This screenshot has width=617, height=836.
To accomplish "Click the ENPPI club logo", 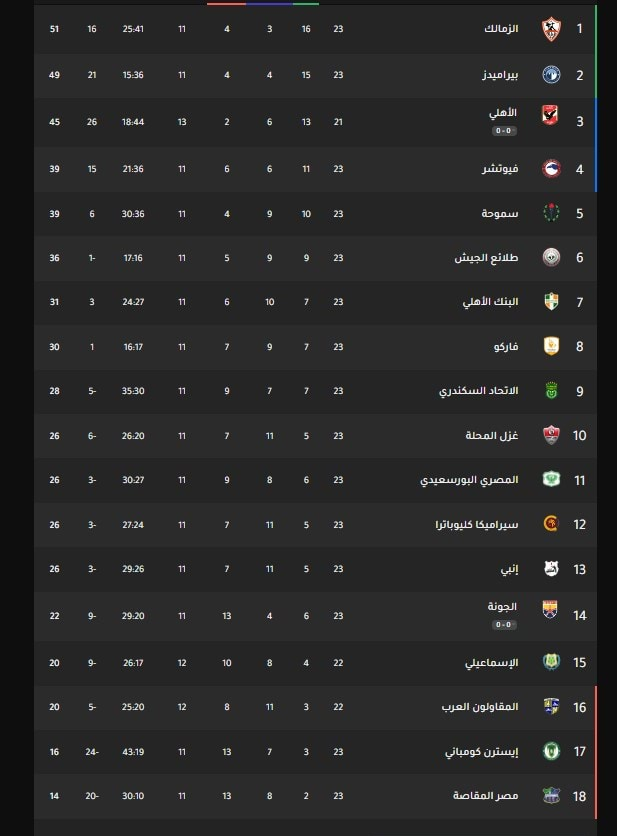I will [x=551, y=568].
